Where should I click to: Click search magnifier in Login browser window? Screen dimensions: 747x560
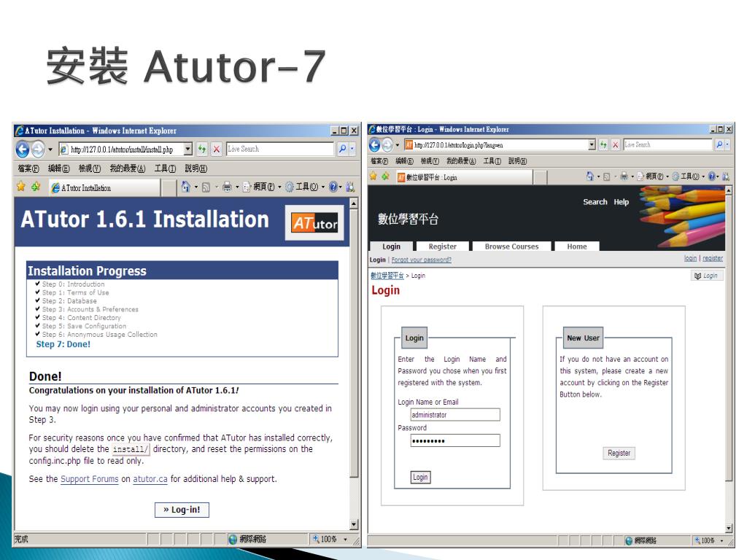coord(719,144)
